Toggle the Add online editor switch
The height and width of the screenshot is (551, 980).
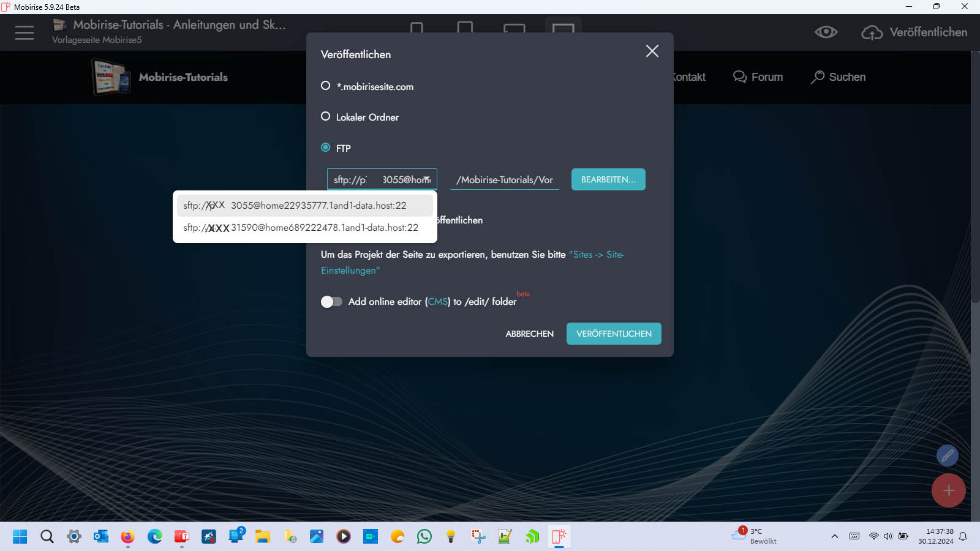(x=331, y=302)
